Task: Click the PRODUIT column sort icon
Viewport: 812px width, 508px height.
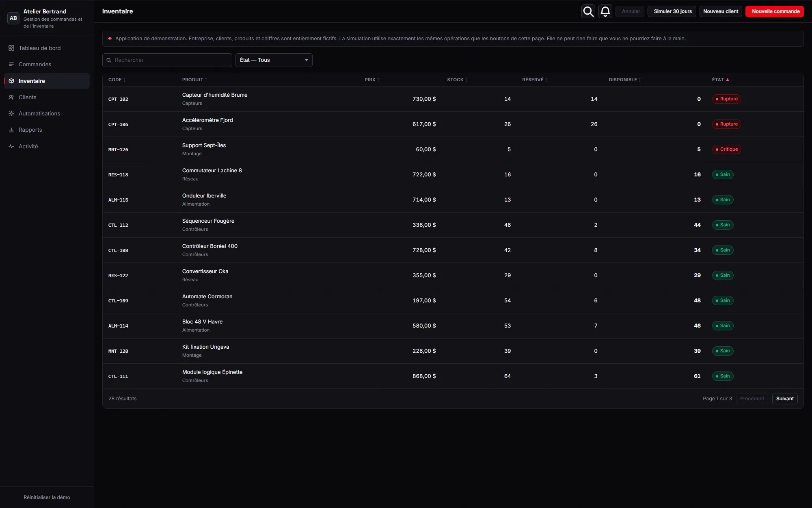Action: click(206, 80)
